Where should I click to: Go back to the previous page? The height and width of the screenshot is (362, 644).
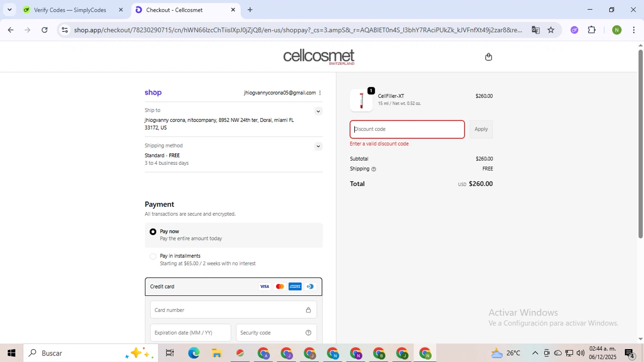11,30
